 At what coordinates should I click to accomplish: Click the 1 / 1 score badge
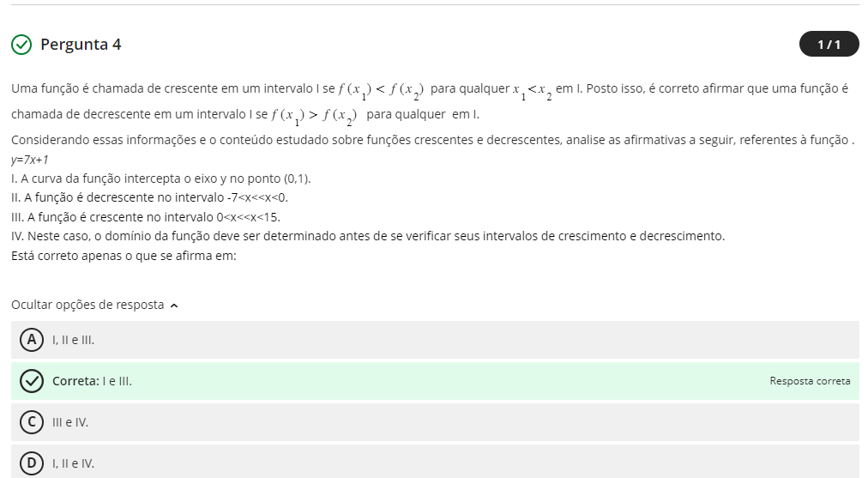coord(829,44)
